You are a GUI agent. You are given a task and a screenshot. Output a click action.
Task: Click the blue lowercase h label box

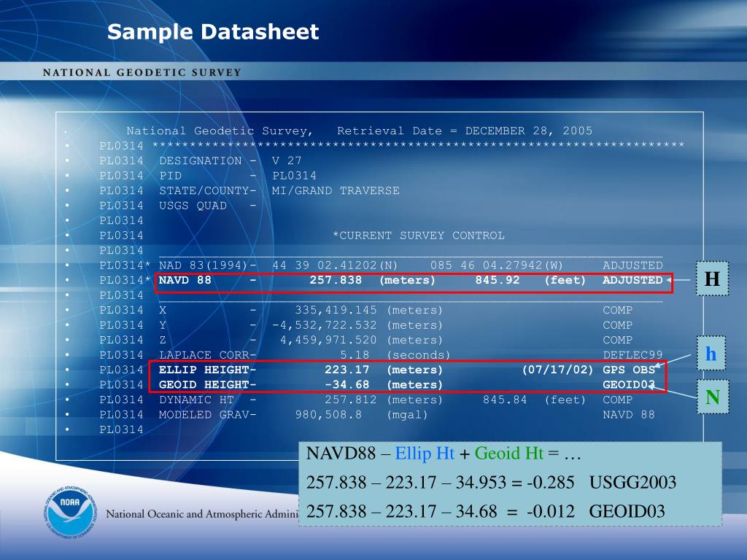pyautogui.click(x=711, y=354)
